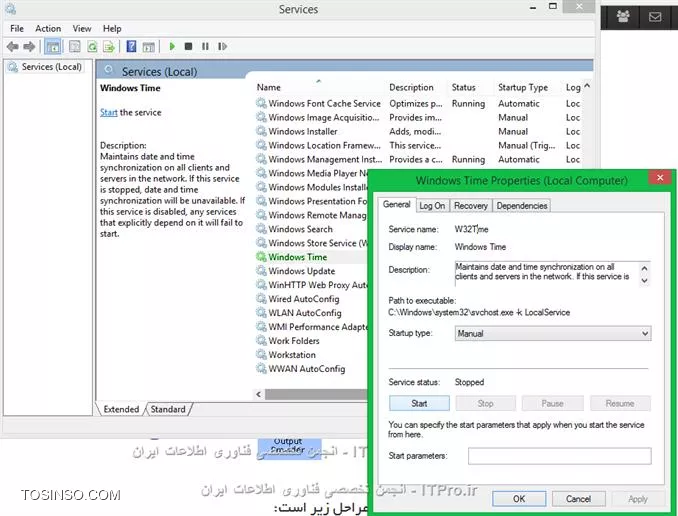This screenshot has height=516, width=678.
Task: Click the Pause Service toolbar icon
Action: click(x=205, y=46)
